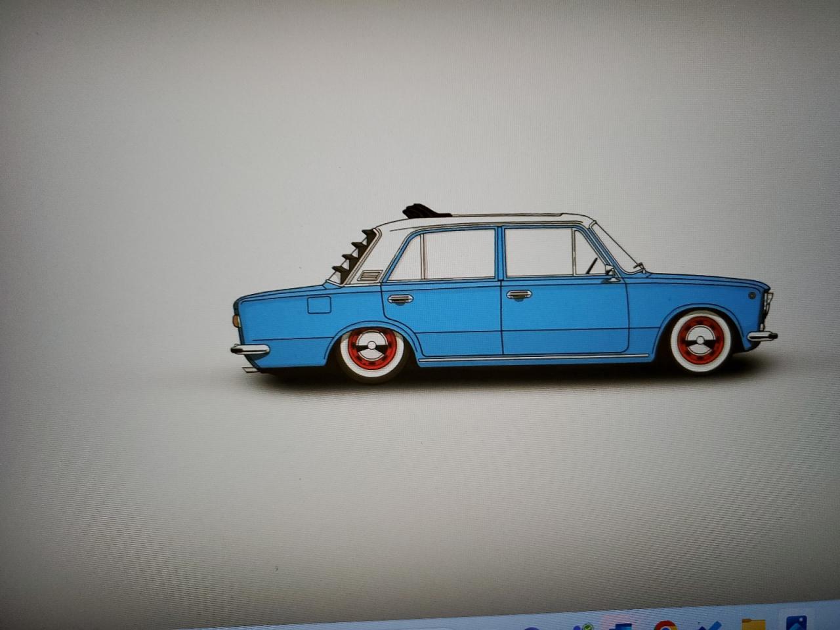Click the vent grille on the rear pillar

pyautogui.click(x=369, y=274)
